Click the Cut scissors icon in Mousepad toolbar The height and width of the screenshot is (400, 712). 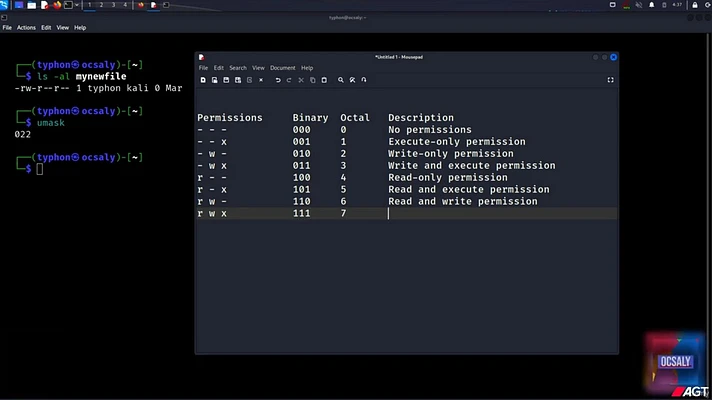click(301, 80)
